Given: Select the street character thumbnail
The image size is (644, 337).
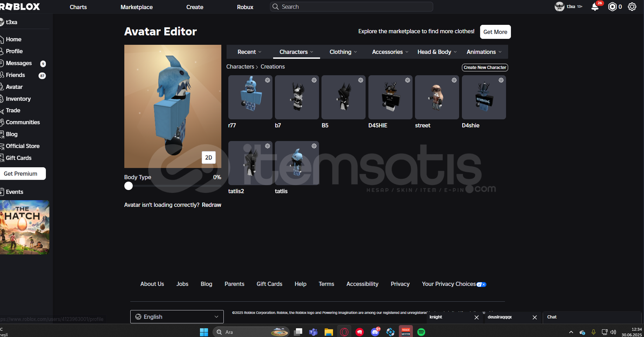Looking at the screenshot, I should tap(437, 97).
